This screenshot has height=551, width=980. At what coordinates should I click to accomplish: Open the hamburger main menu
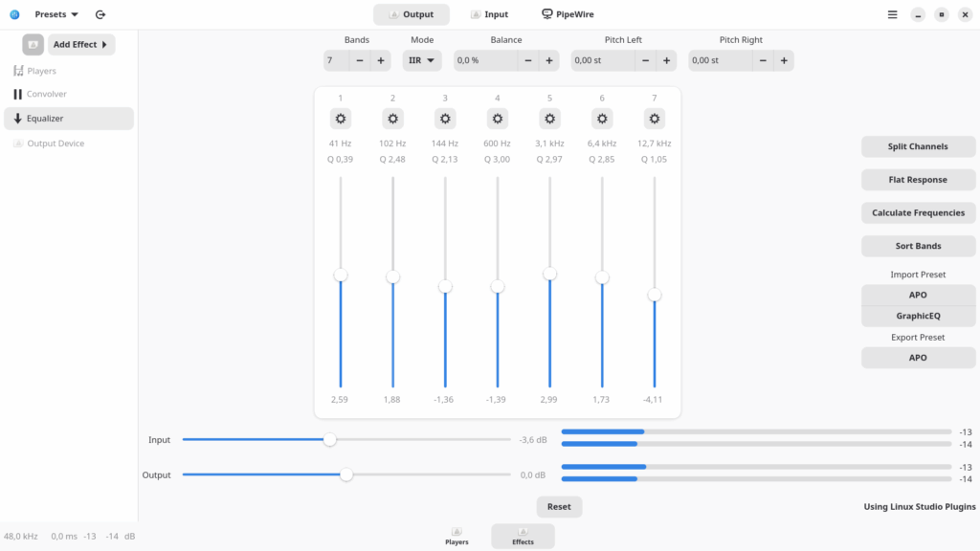pyautogui.click(x=892, y=14)
